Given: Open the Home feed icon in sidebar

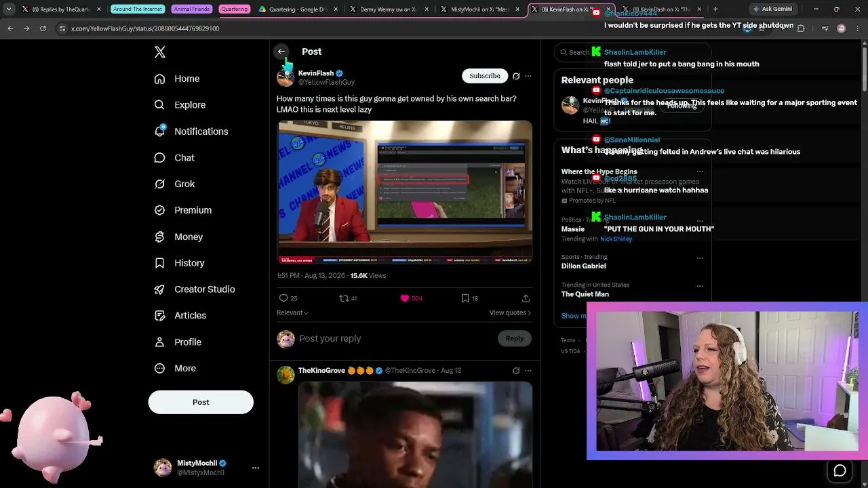Looking at the screenshot, I should (x=159, y=79).
